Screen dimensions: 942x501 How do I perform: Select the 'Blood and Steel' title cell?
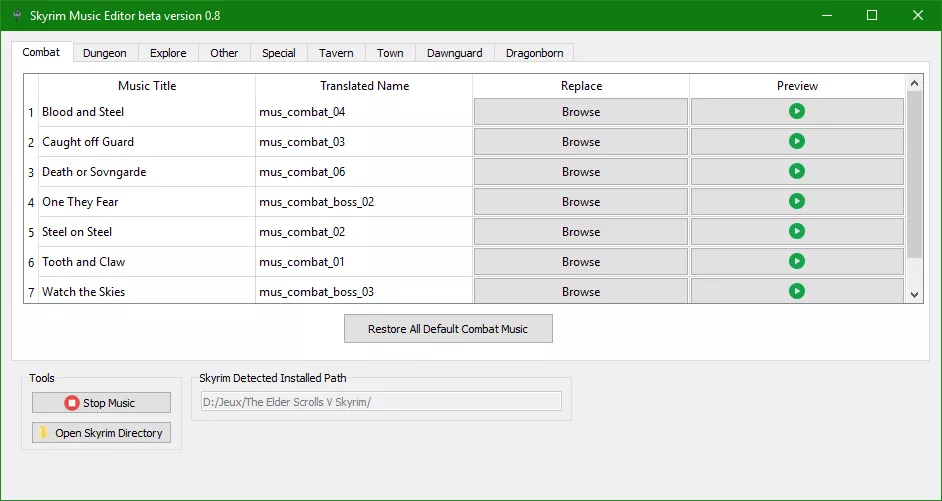147,112
